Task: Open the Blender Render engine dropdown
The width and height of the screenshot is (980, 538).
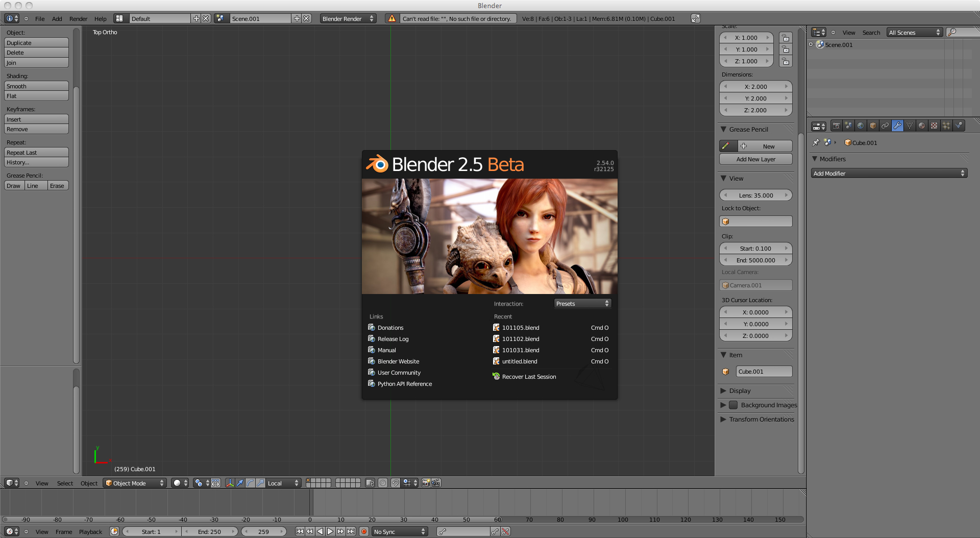Action: coord(348,18)
